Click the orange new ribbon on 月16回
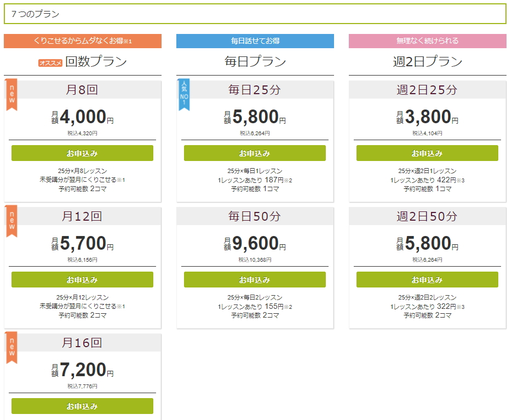Screen dimensions: 512x420 (x=11, y=348)
